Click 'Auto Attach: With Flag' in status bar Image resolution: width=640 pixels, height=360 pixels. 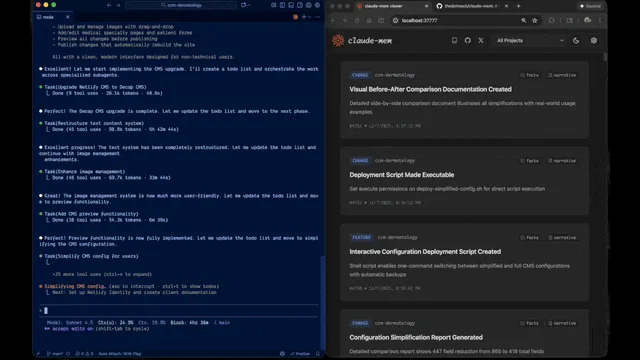tap(120, 354)
